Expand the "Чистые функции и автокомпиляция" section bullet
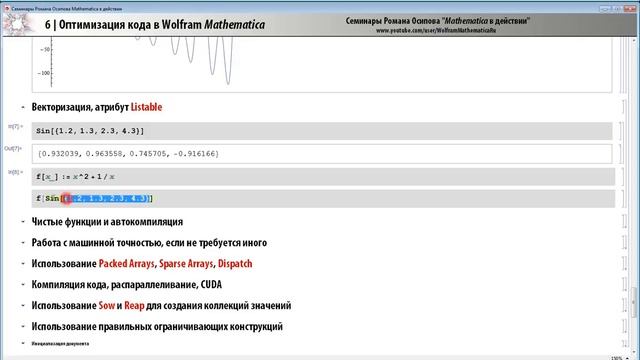Viewport: 640px width, 360px height. (x=23, y=222)
